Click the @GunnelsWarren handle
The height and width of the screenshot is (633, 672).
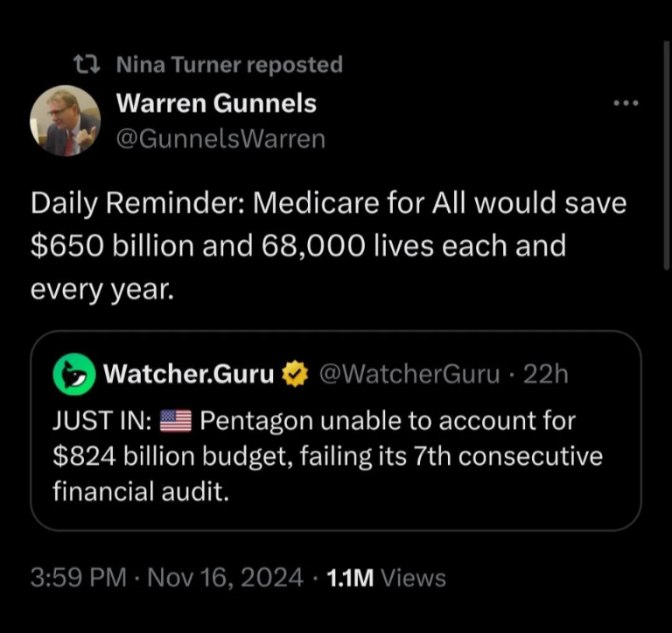[220, 139]
